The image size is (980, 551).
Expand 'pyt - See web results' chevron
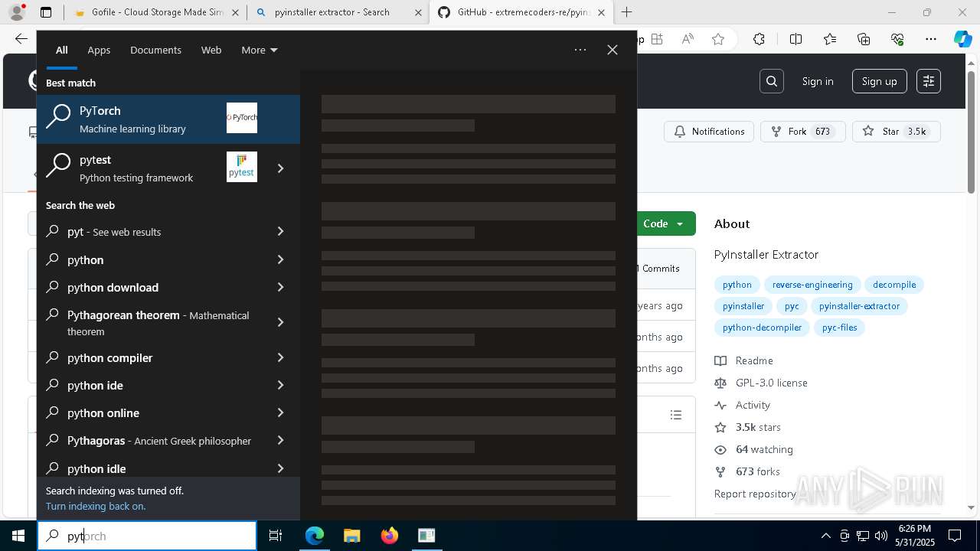pos(280,231)
